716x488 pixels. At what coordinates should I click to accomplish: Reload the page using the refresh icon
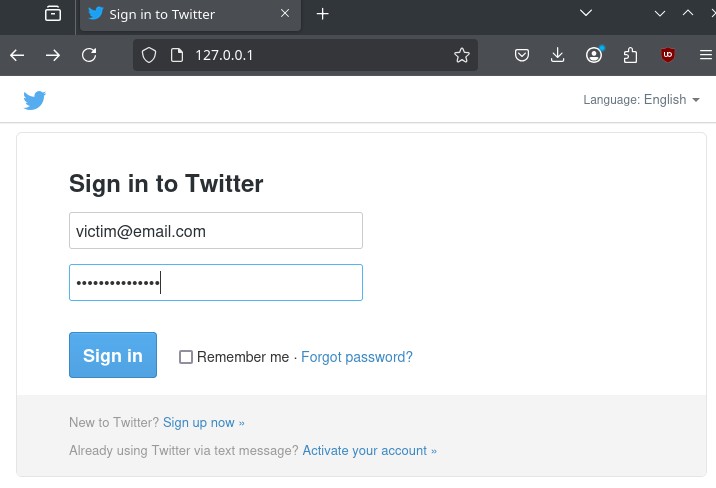(x=89, y=56)
